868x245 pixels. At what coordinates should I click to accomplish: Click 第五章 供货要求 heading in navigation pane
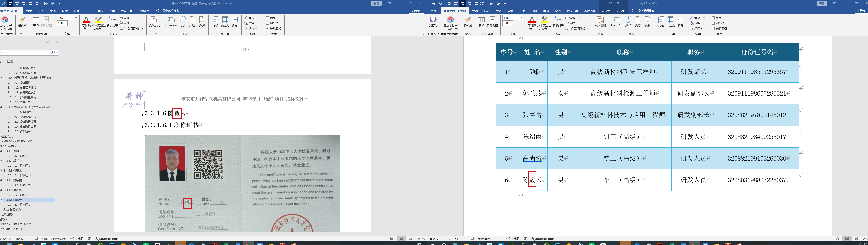(x=12, y=229)
